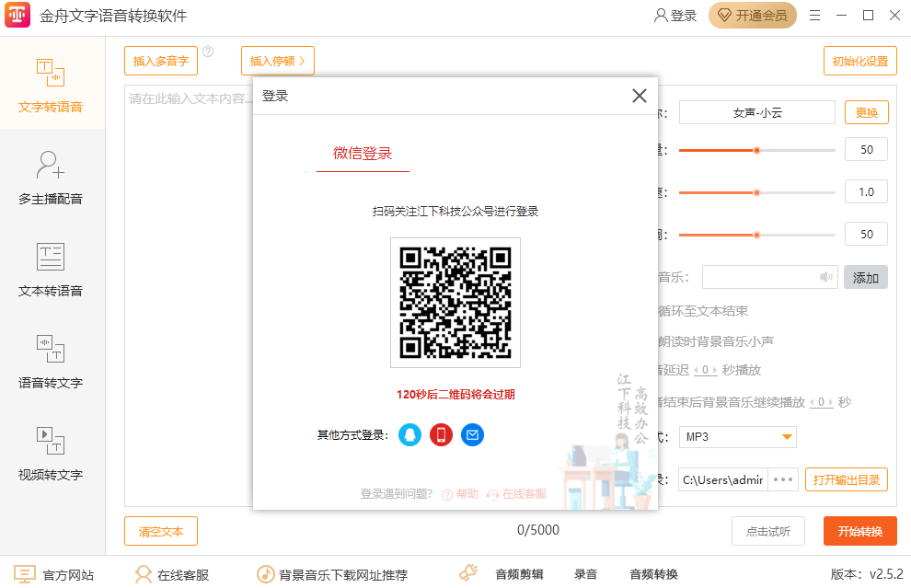
Task: Click 添加 to add background music
Action: click(x=866, y=278)
